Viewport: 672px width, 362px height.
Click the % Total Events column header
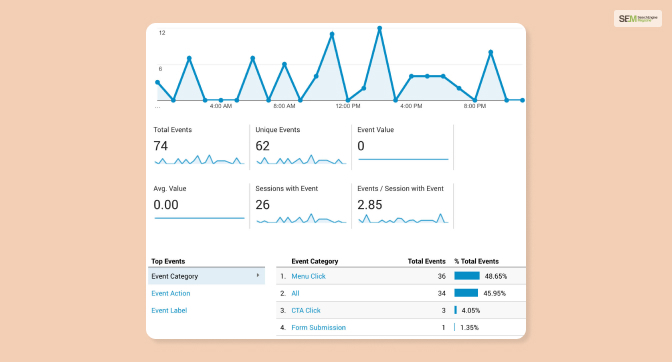click(476, 261)
